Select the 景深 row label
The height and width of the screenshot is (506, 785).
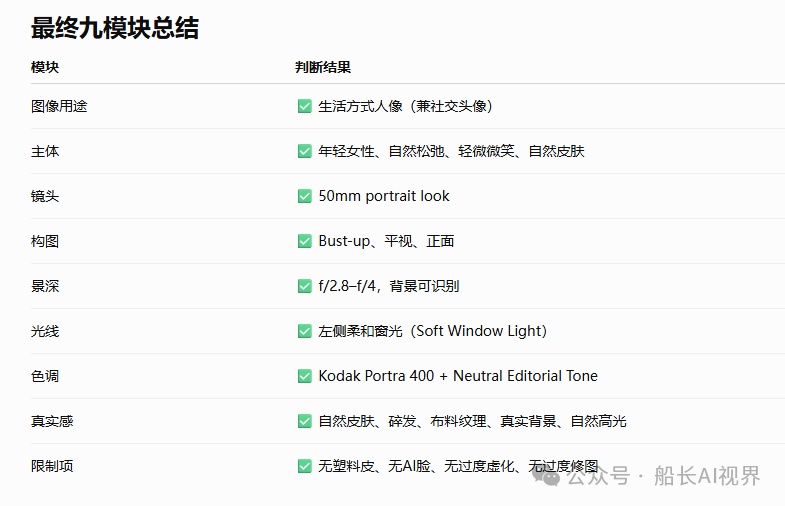pos(45,286)
